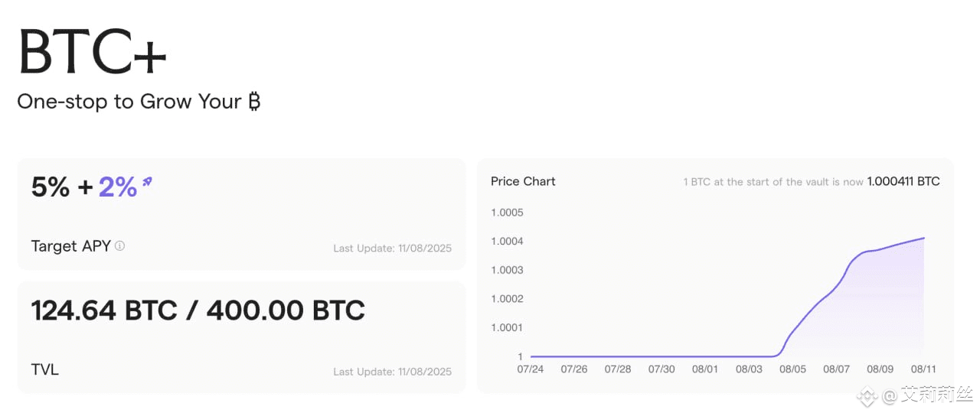Select the BTC+ page title
Screen dimensions: 980x416
[x=92, y=51]
